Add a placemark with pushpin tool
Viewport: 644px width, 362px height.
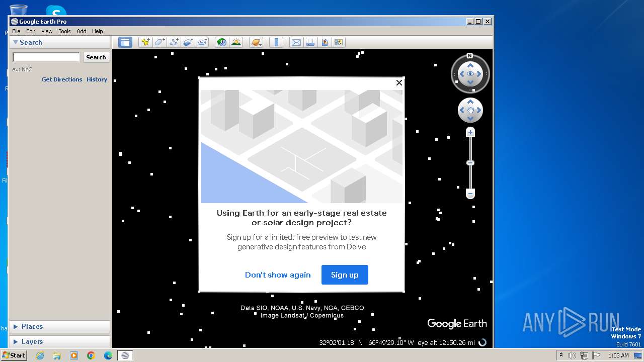pos(145,42)
